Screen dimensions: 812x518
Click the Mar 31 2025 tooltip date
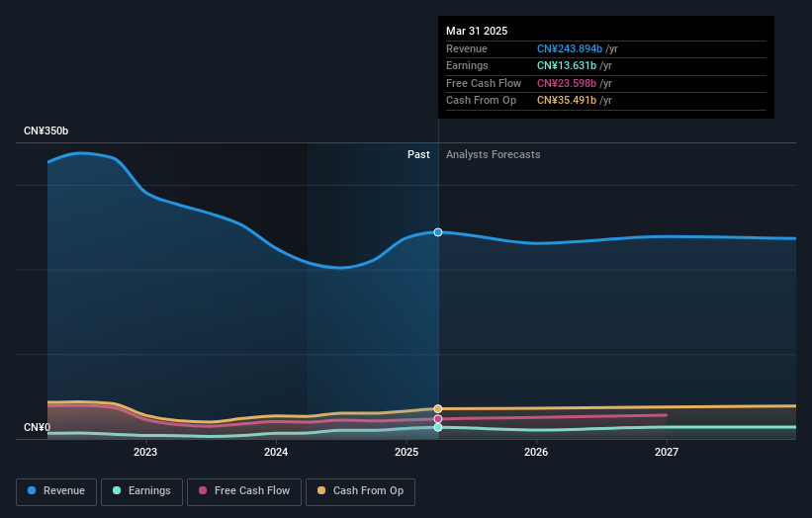[477, 31]
